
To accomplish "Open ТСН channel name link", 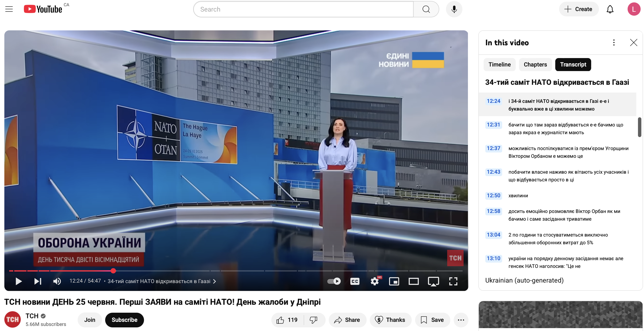I will coord(32,316).
